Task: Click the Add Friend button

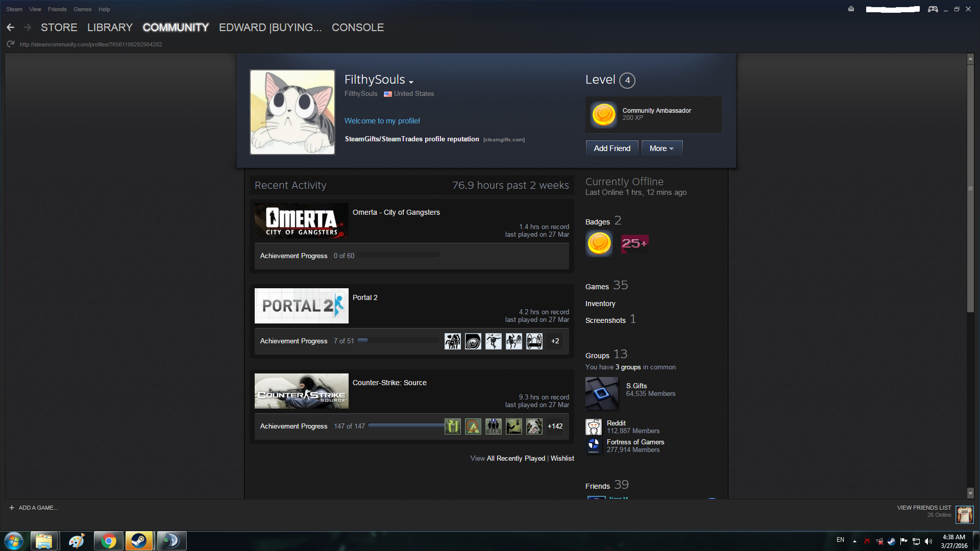Action: [612, 148]
